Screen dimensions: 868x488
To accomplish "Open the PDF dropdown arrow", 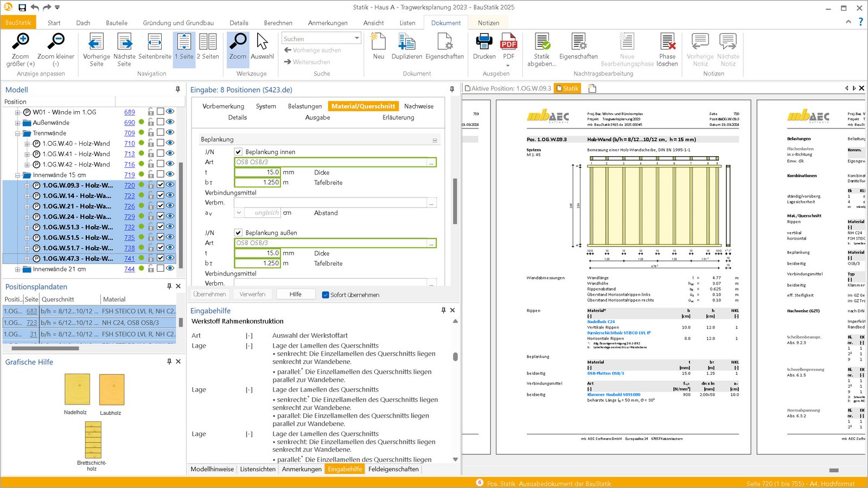I will (x=508, y=65).
